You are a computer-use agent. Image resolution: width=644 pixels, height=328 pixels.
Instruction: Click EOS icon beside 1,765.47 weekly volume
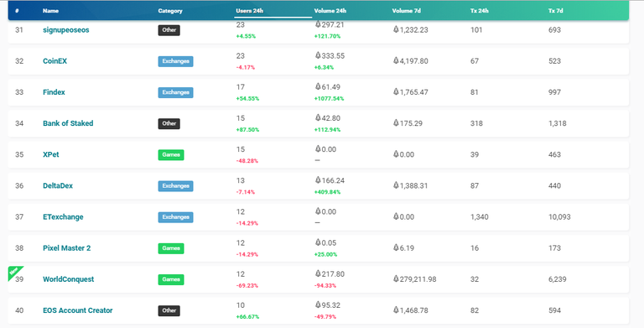pyautogui.click(x=396, y=91)
